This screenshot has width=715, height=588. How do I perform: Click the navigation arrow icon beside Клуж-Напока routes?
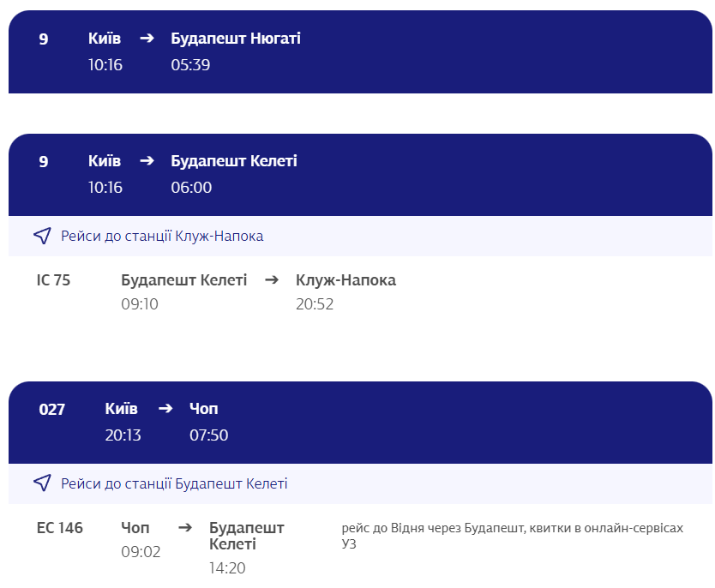42,236
